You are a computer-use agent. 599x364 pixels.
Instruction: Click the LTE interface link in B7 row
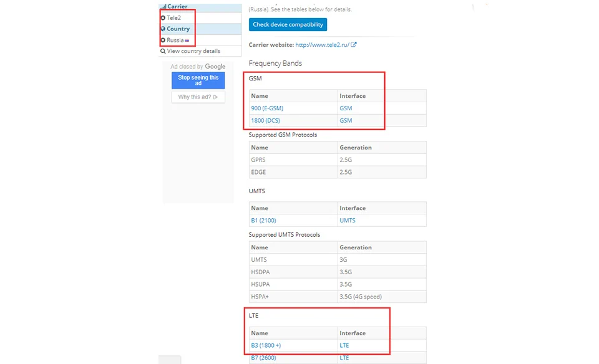pos(344,358)
